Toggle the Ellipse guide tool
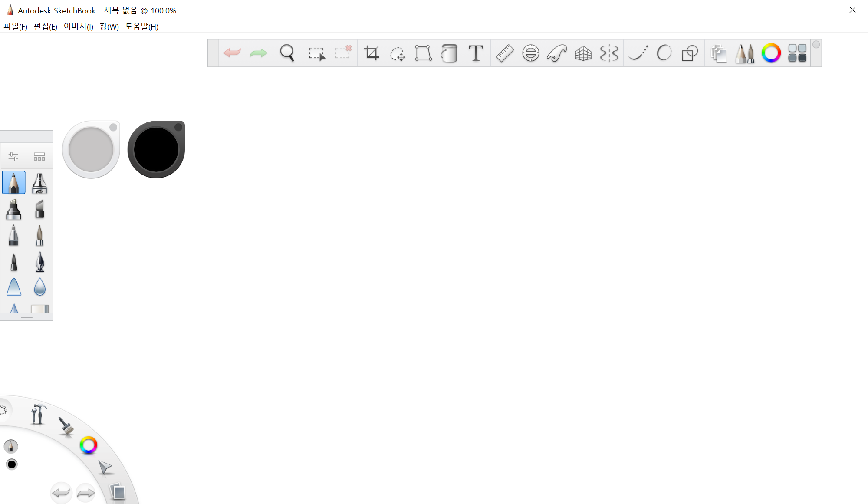 point(531,53)
